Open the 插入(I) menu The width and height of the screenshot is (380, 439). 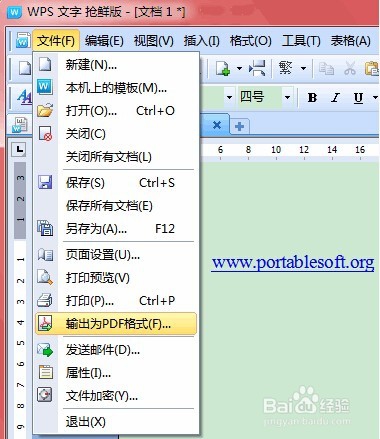202,41
